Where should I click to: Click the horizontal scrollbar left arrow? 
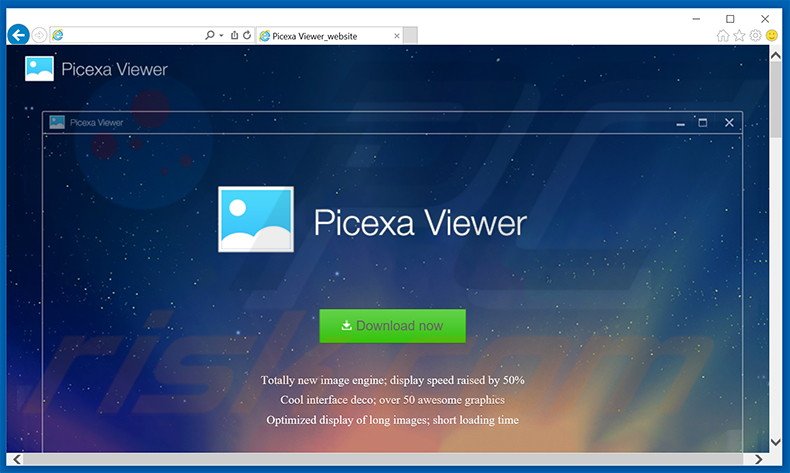point(17,459)
